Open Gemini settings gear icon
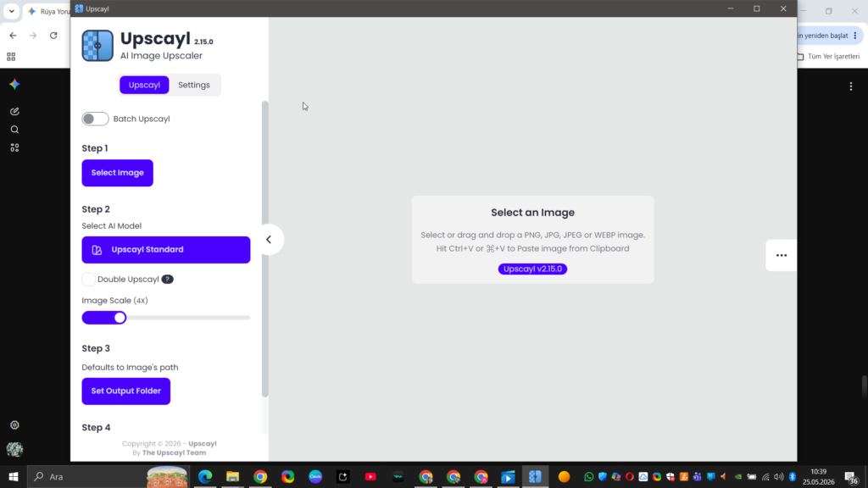 click(15, 425)
